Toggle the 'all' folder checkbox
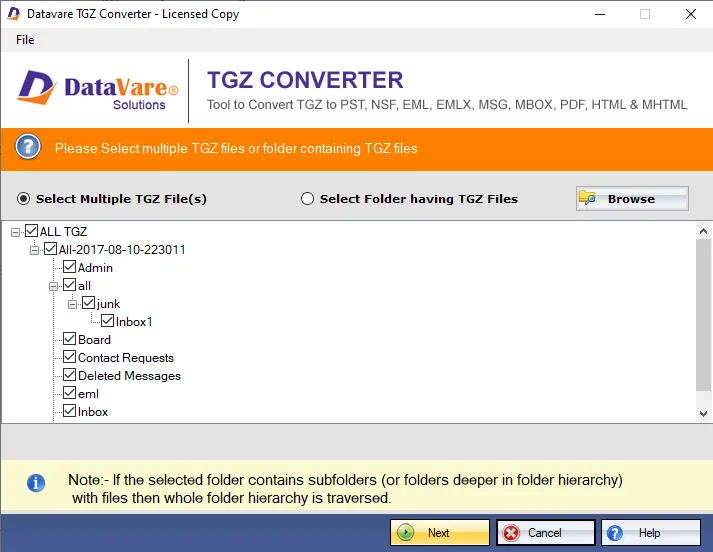This screenshot has height=552, width=713. [x=70, y=285]
